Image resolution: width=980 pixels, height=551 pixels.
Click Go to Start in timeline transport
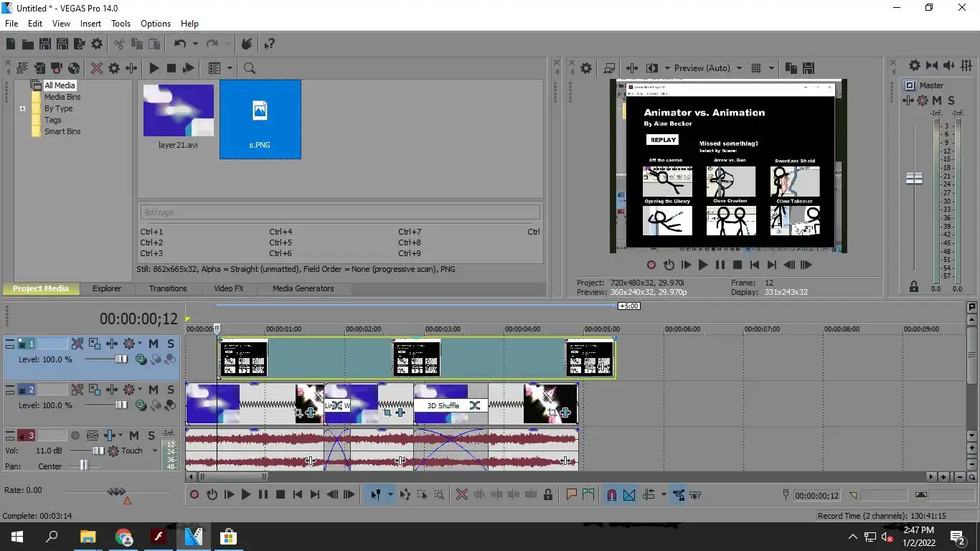298,494
